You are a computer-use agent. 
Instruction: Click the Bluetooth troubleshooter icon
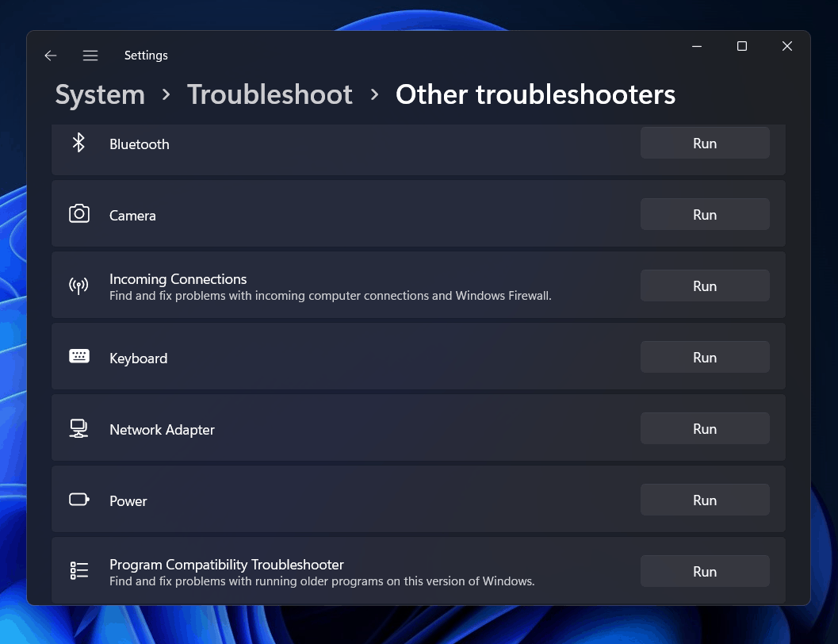tap(78, 143)
